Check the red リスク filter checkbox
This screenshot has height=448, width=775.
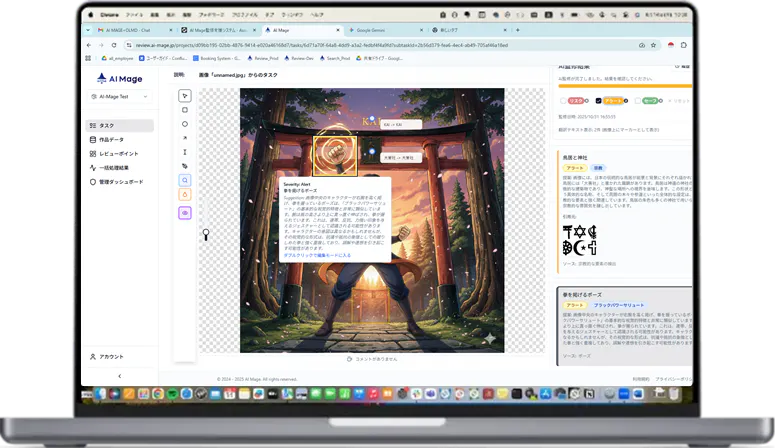click(563, 101)
